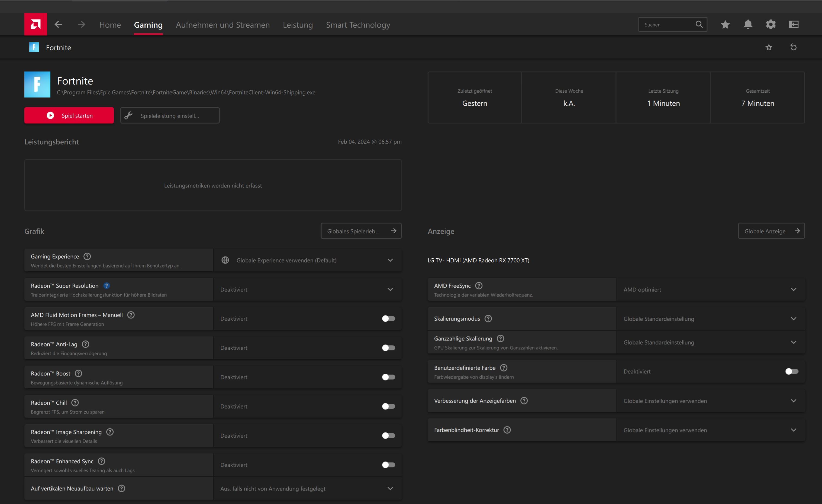Click Spieleleistung einstellen button
This screenshot has width=822, height=504.
click(170, 115)
